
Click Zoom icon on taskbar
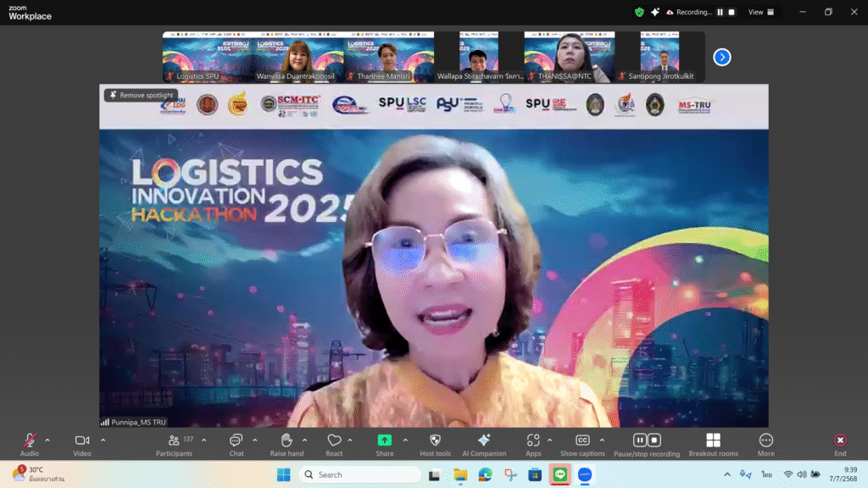point(585,474)
